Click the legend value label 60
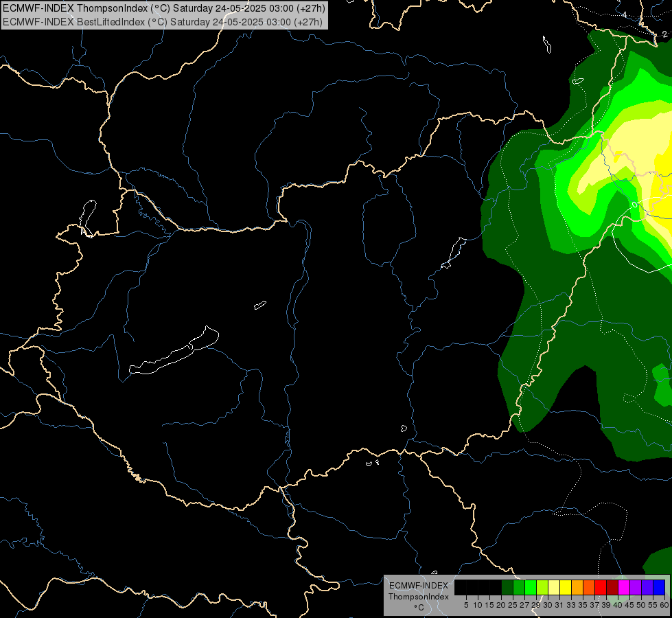The width and height of the screenshot is (672, 618). [664, 605]
